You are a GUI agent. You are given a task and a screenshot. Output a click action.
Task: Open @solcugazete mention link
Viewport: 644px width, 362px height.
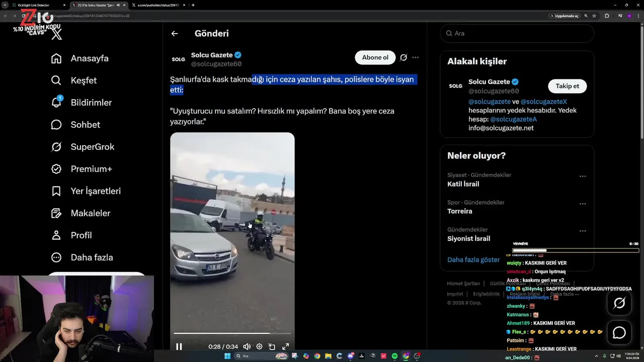(x=490, y=102)
